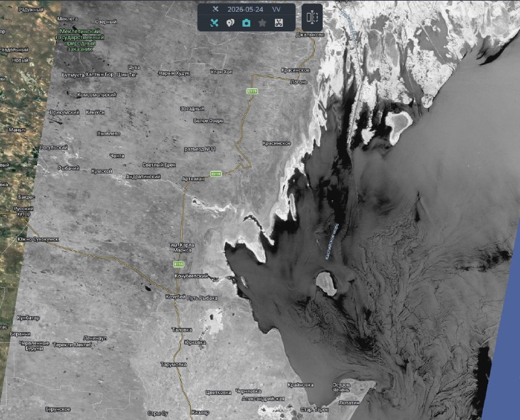Add scene to favorites with star icon
The image size is (520, 420).
pyautogui.click(x=263, y=23)
